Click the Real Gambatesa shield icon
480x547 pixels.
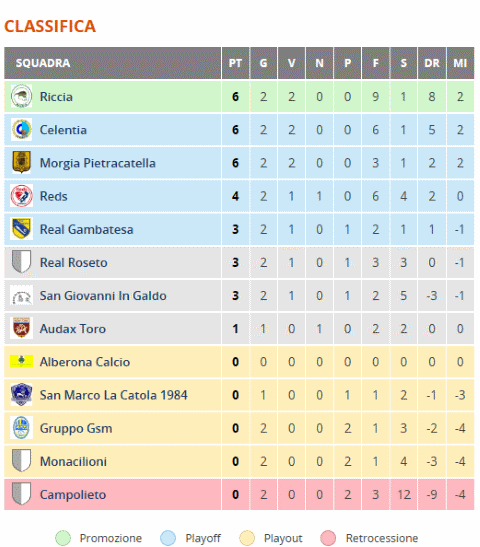pos(21,228)
